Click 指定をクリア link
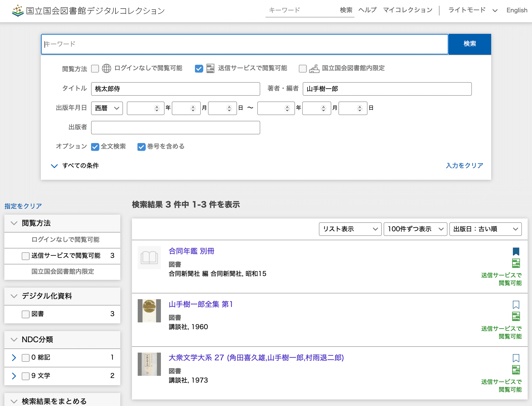The width and height of the screenshot is (532, 406). click(23, 206)
